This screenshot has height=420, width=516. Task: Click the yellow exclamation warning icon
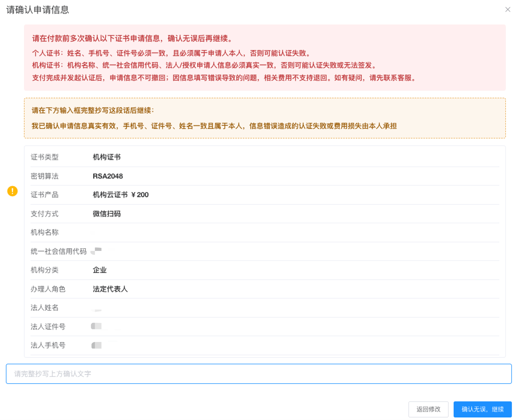pyautogui.click(x=12, y=191)
